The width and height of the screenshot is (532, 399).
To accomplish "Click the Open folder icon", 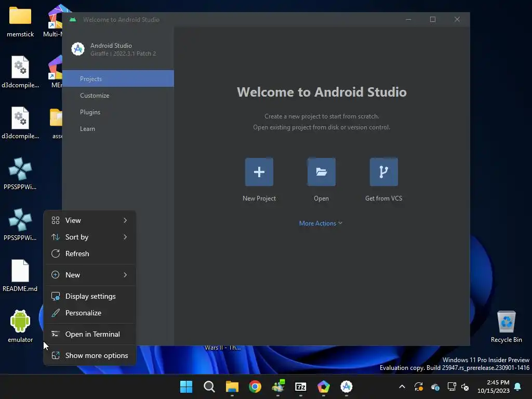I will 321,171.
